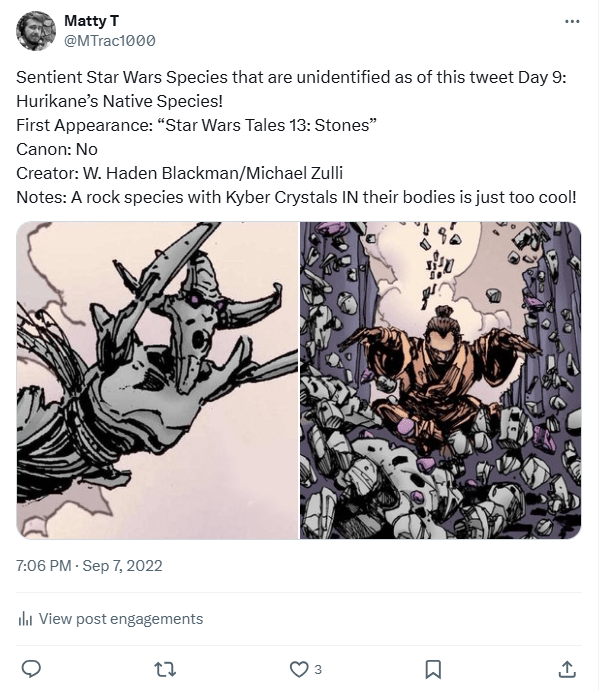This screenshot has width=601, height=691.
Task: Bookmark this post
Action: [x=433, y=668]
